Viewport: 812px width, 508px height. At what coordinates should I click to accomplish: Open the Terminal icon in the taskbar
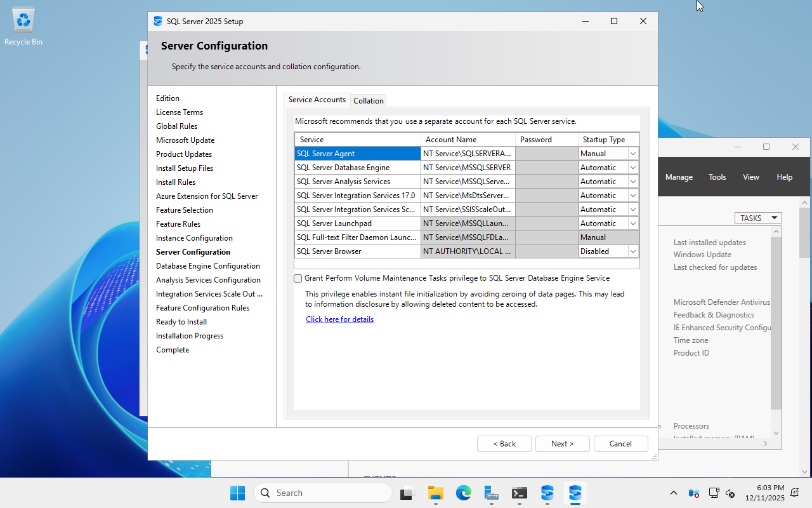(520, 493)
